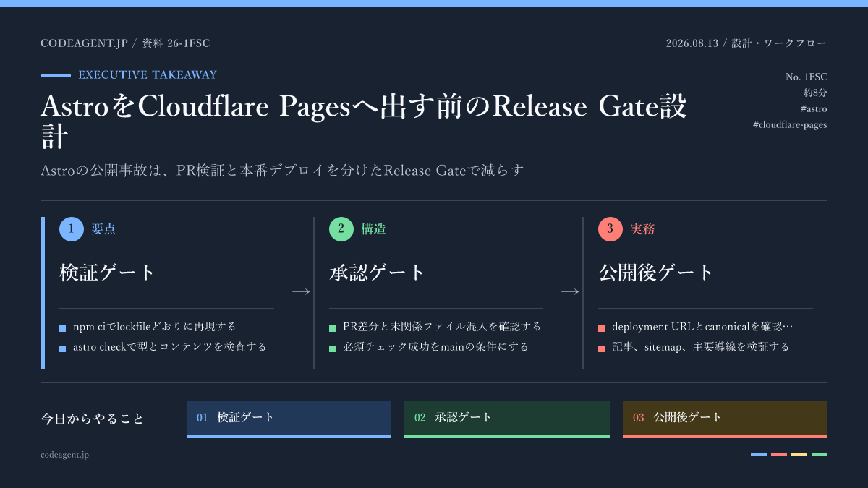The width and height of the screenshot is (868, 488).
Task: Open the codeagent.jp footer link
Action: (65, 455)
